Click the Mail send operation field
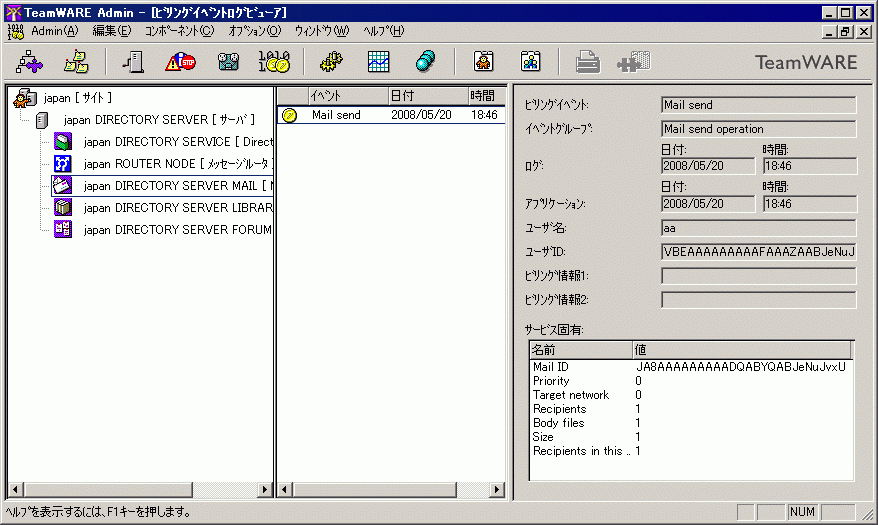The height and width of the screenshot is (525, 878). click(759, 129)
